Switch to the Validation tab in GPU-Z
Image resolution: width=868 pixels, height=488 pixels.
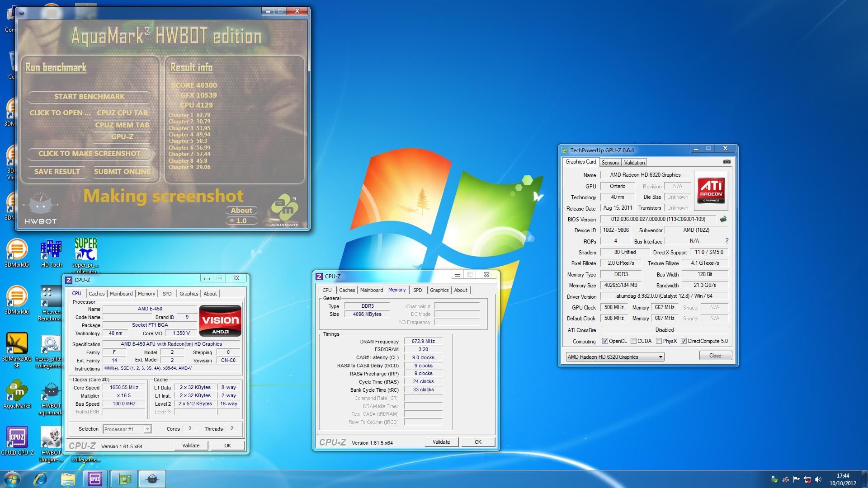click(634, 163)
